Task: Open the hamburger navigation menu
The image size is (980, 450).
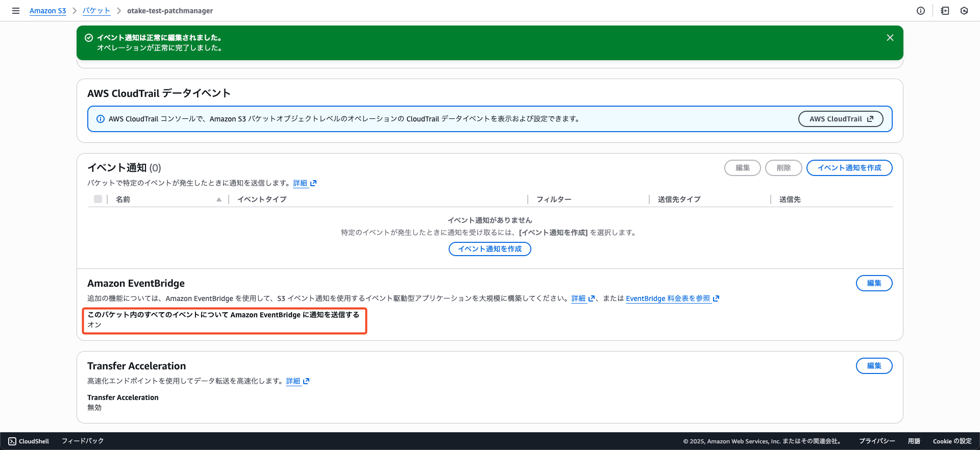Action: 16,11
